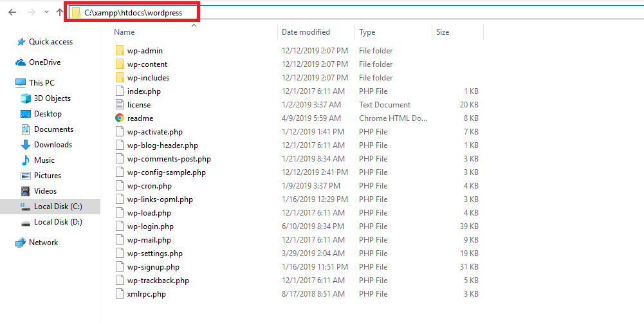Click the Quick access star icon
The width and height of the screenshot is (644, 323).
tap(21, 42)
